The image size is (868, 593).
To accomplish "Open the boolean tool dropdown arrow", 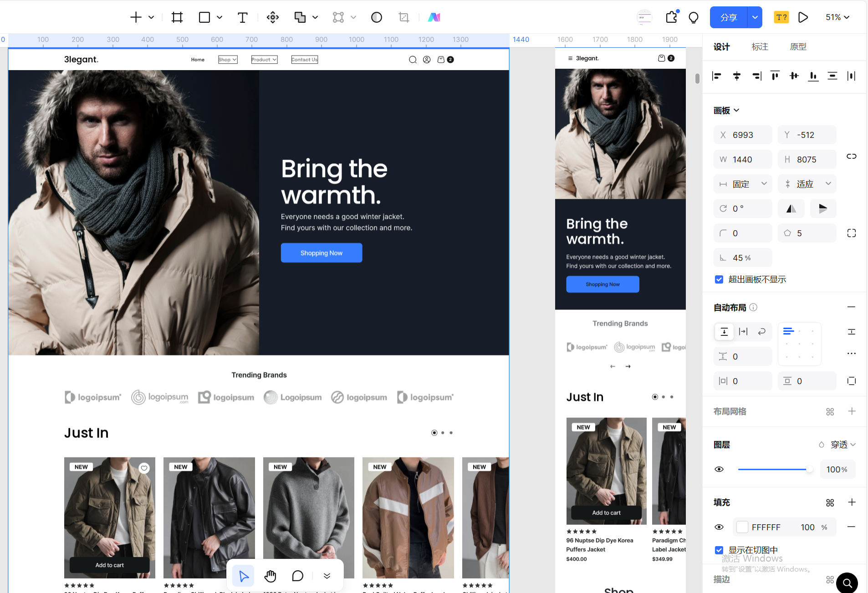I will [x=315, y=17].
